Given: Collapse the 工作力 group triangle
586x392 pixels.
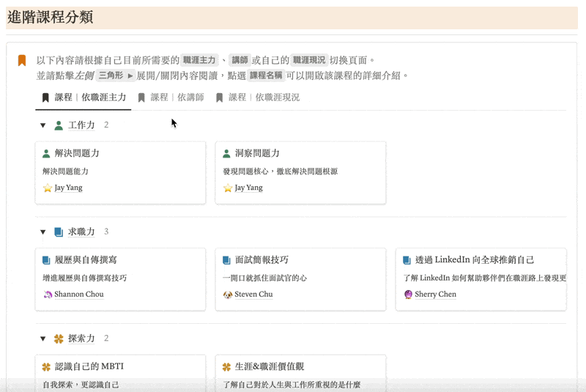Looking at the screenshot, I should 43,125.
